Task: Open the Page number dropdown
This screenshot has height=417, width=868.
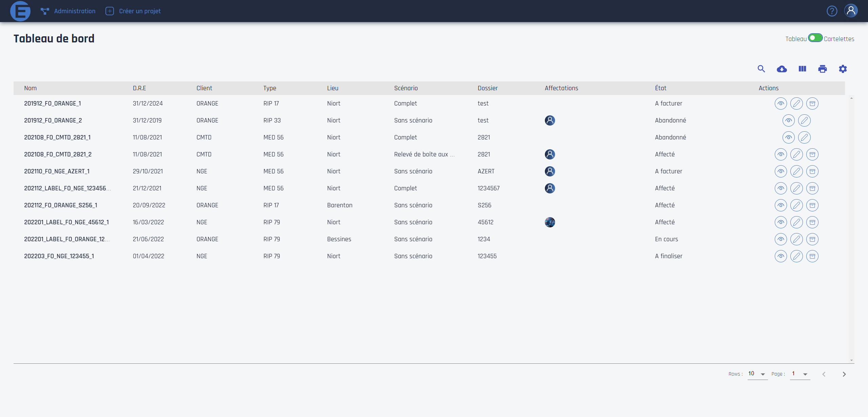Action: 800,374
